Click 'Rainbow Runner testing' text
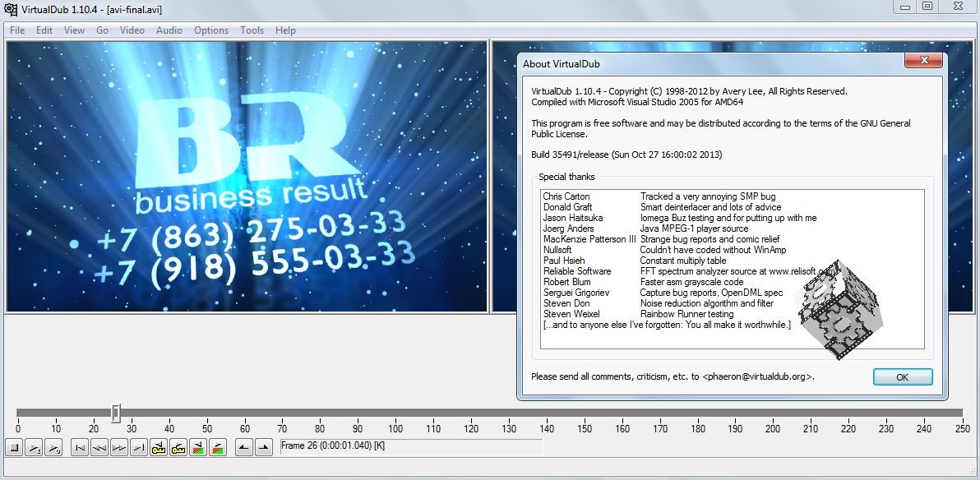 [686, 314]
